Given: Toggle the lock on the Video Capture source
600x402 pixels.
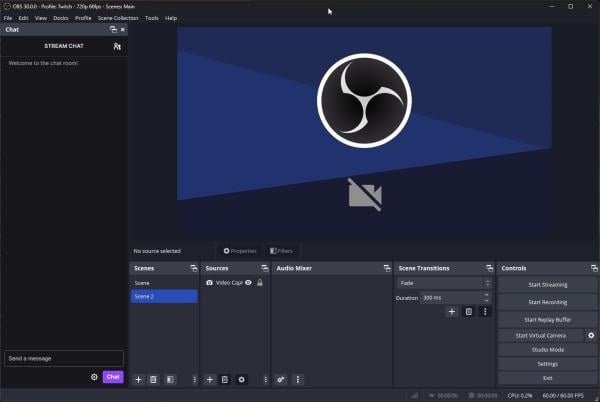Looking at the screenshot, I should click(x=260, y=283).
